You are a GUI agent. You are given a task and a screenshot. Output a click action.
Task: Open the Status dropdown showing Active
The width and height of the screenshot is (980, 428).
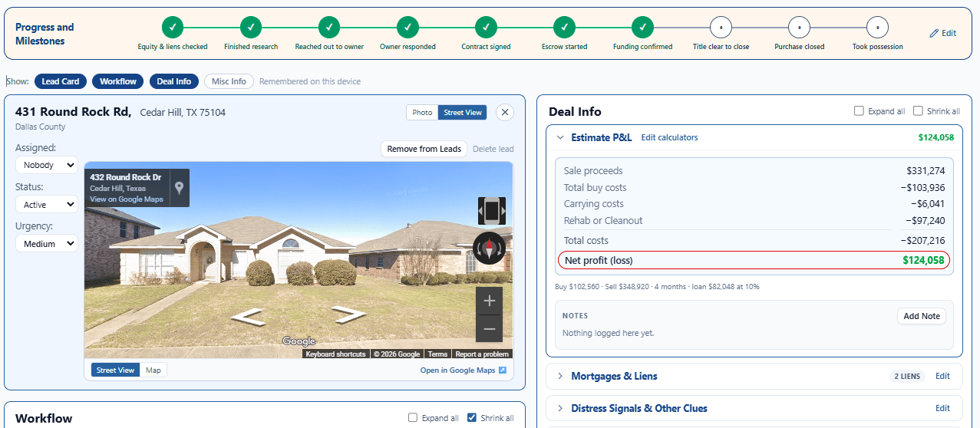47,205
